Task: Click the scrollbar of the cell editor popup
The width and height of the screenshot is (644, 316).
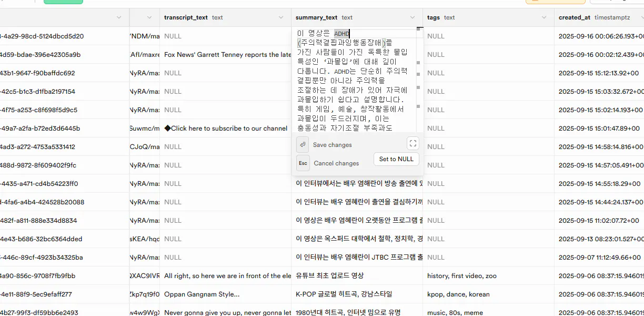Action: [418, 63]
